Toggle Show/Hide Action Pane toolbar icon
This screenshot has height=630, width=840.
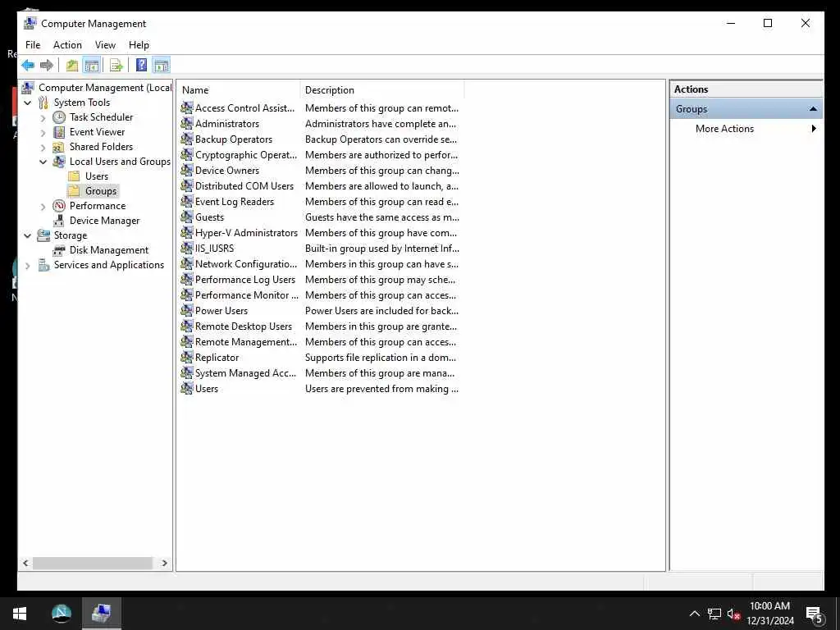[x=162, y=66]
